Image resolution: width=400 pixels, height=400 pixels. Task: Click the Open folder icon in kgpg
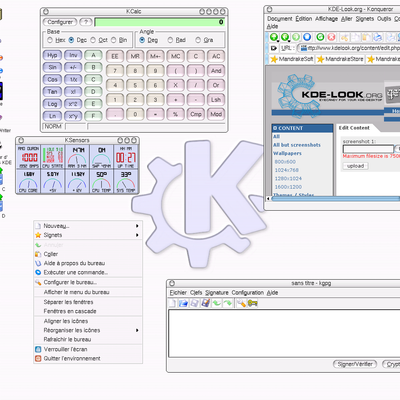click(x=183, y=303)
